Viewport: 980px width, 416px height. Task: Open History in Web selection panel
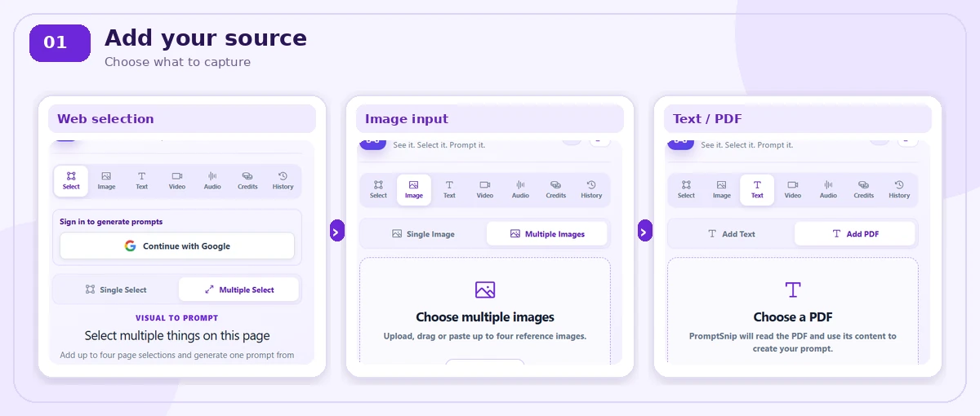pyautogui.click(x=283, y=180)
